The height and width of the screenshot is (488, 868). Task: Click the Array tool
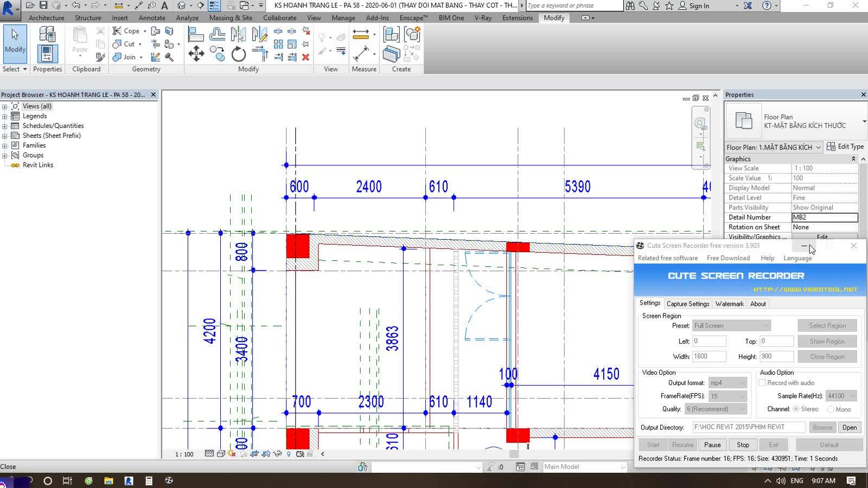[278, 44]
